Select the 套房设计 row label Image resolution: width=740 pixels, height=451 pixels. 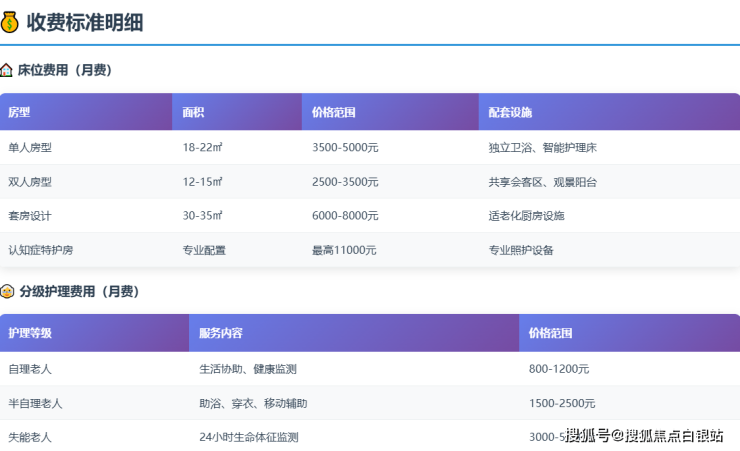(x=30, y=216)
